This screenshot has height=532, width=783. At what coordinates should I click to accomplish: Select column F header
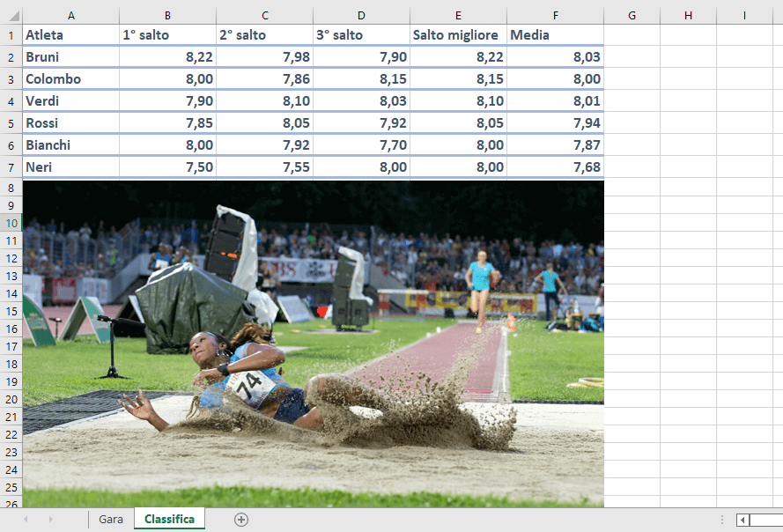[555, 16]
